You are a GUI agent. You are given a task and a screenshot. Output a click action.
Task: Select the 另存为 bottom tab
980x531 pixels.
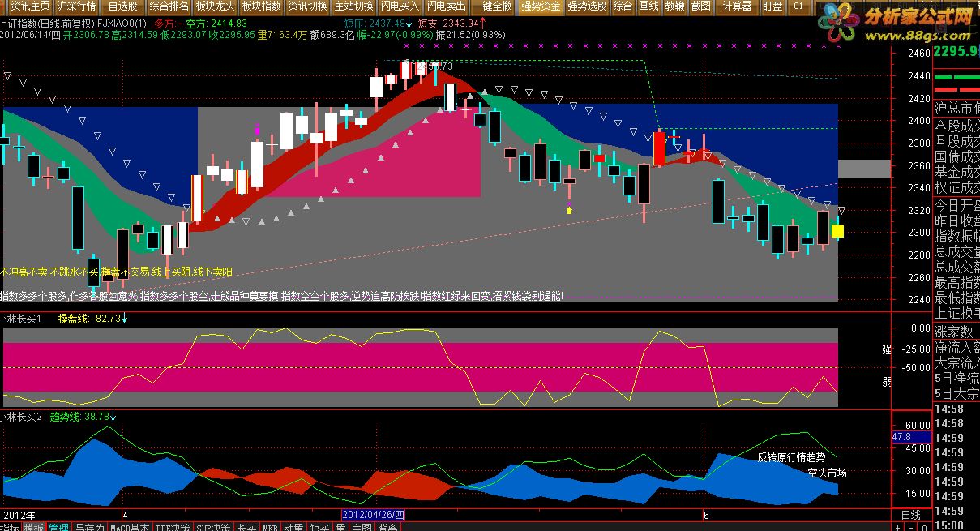(x=89, y=527)
